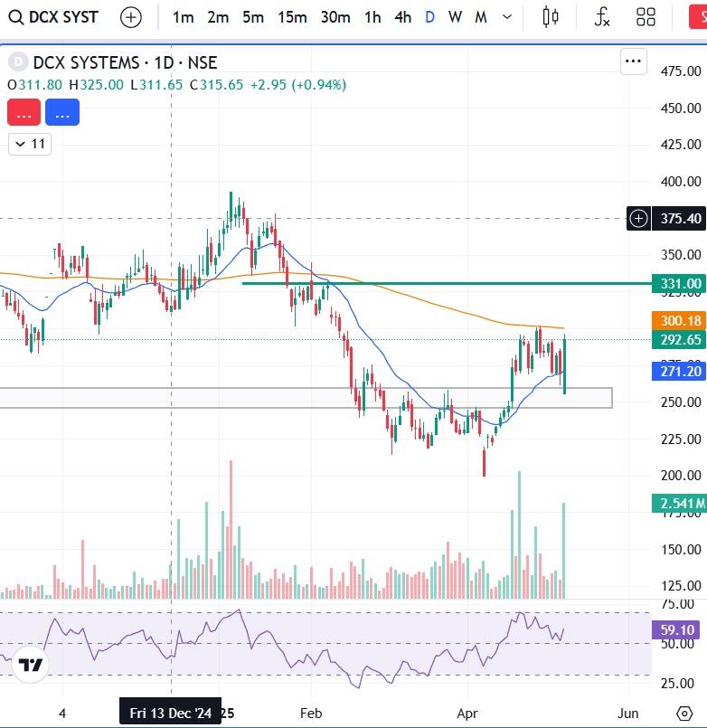Click the high value H325.00
Image resolution: width=707 pixels, height=728 pixels.
[x=96, y=85]
